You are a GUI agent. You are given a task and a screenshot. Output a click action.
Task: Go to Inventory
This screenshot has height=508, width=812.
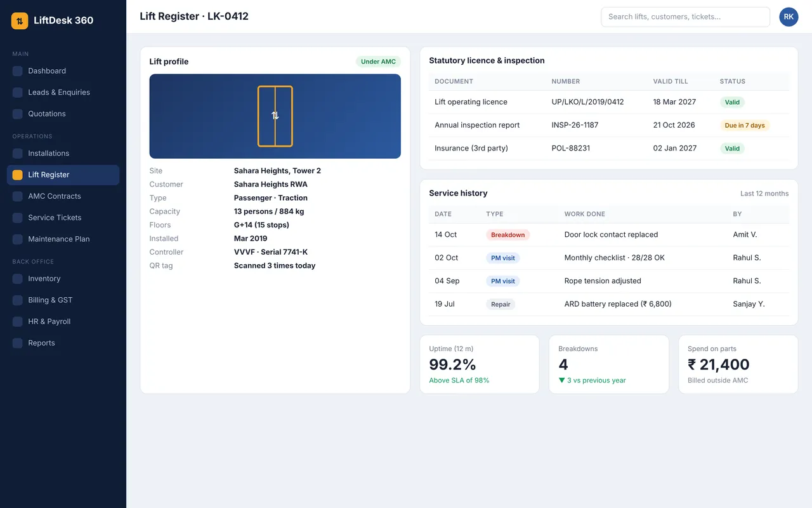click(x=63, y=279)
